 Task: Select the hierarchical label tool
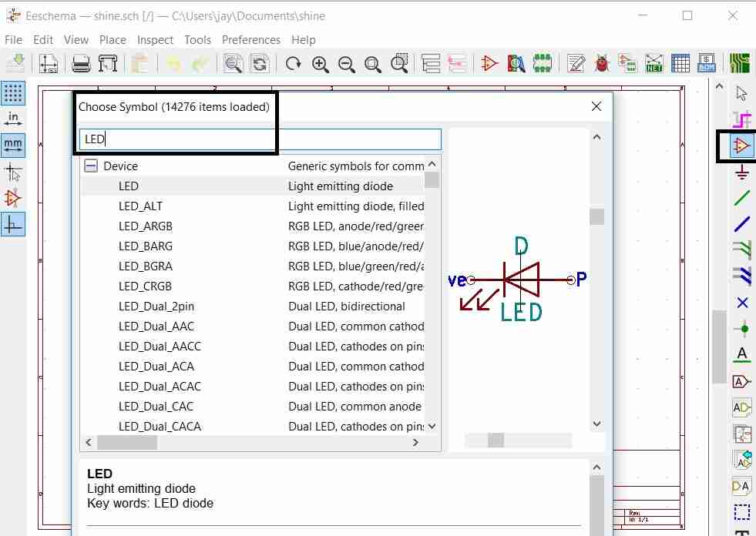click(742, 408)
